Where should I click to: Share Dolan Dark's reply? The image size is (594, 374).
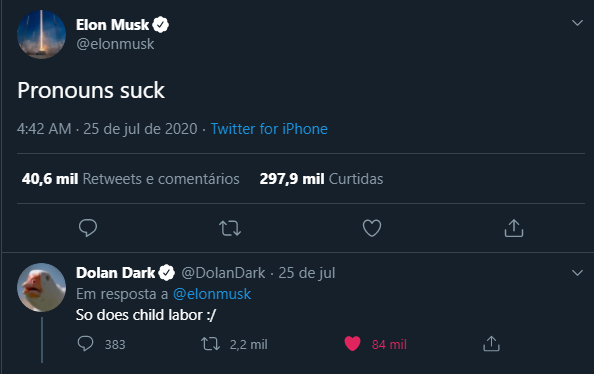point(491,344)
